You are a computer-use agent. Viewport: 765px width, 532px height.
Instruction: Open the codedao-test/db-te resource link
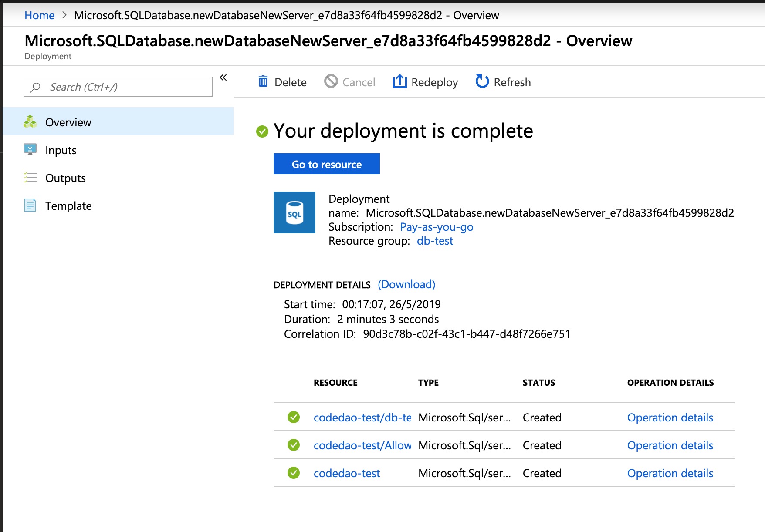[362, 418]
